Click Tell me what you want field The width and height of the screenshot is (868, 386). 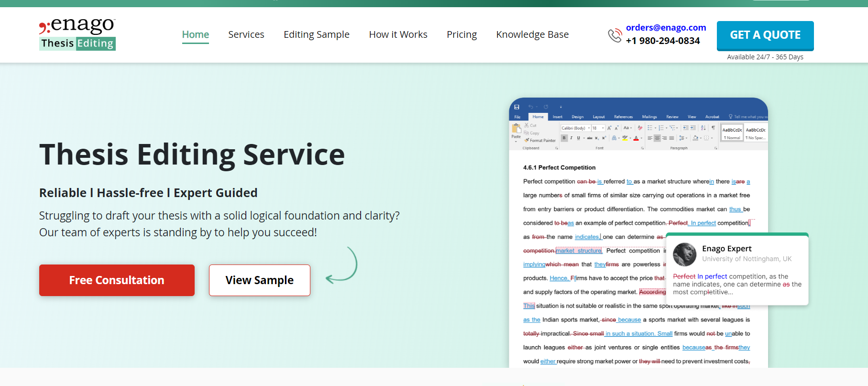(x=748, y=117)
